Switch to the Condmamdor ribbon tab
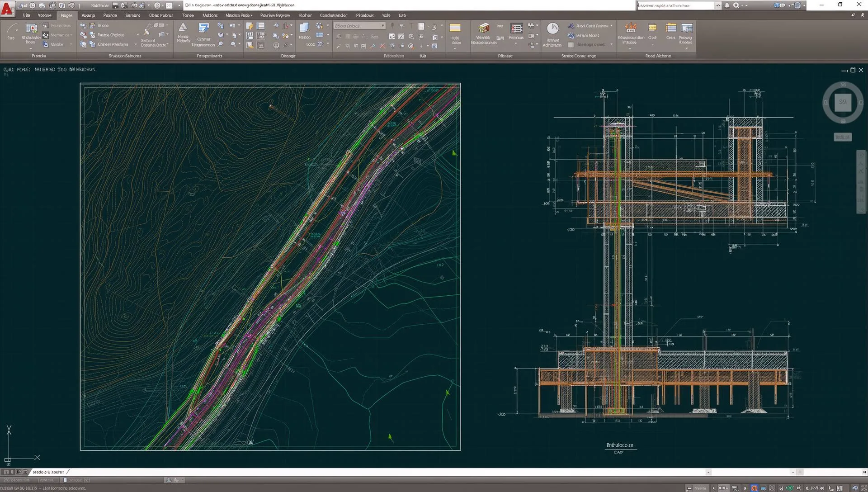This screenshot has height=492, width=868. (333, 15)
